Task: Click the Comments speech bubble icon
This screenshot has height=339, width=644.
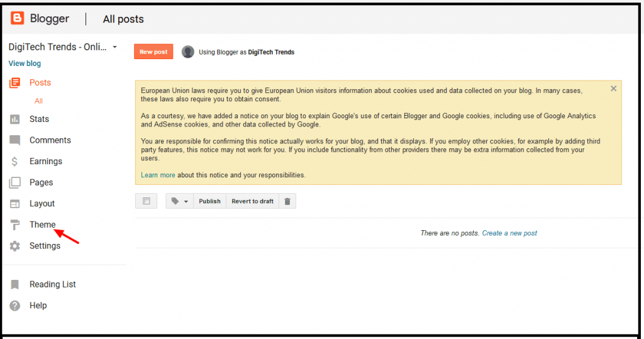Action: 15,140
